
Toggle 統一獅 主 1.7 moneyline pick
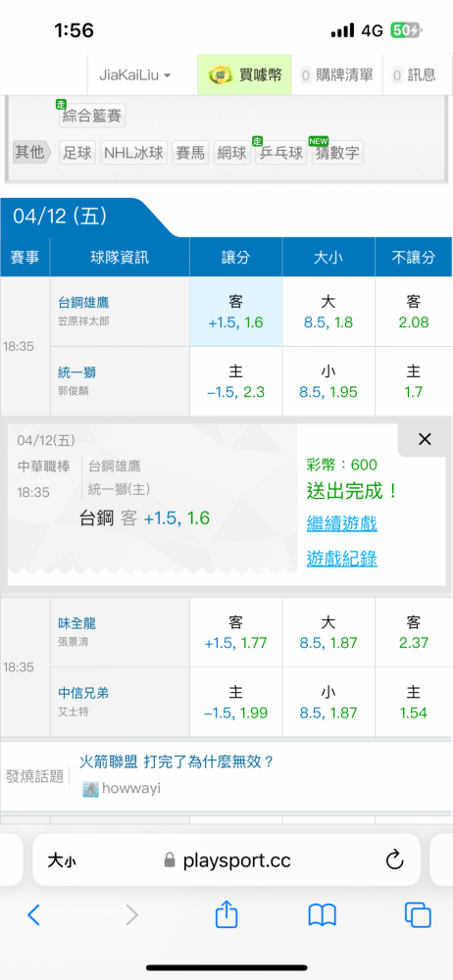point(414,381)
